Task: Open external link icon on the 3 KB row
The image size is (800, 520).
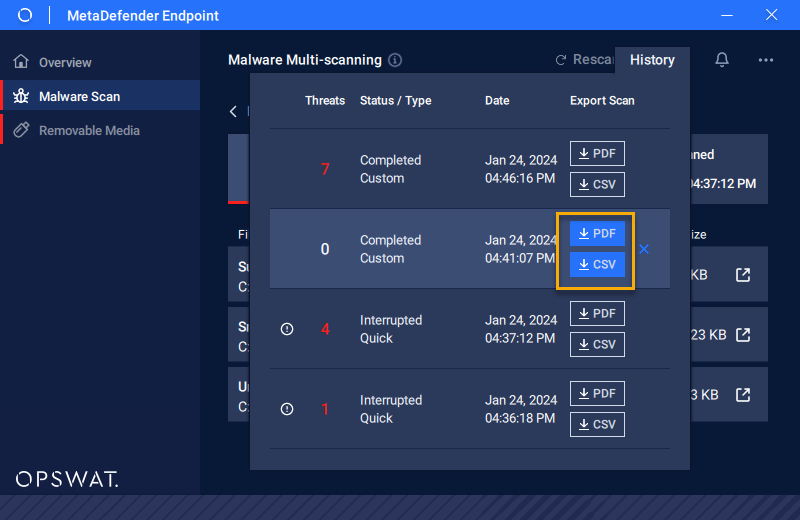Action: [743, 395]
